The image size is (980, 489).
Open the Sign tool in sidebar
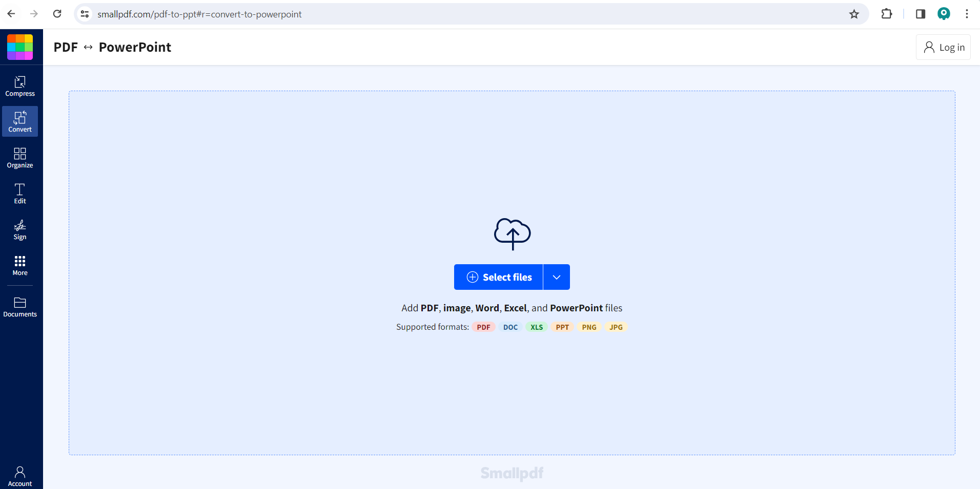(x=20, y=229)
